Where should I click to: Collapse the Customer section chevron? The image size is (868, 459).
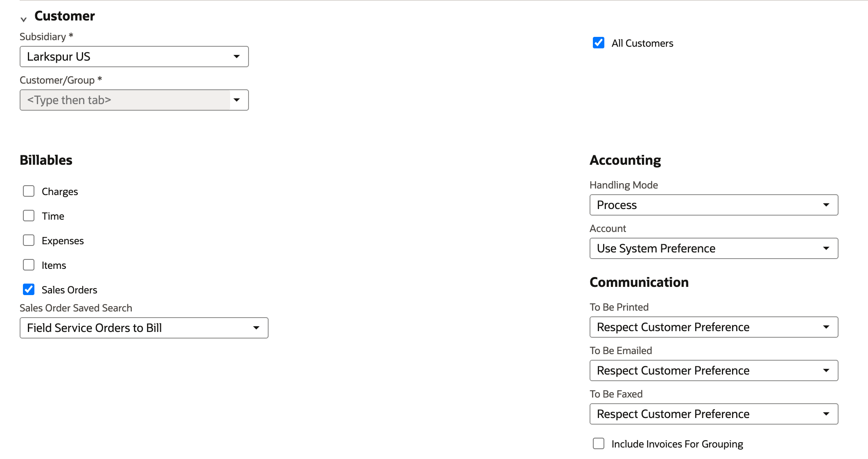[24, 19]
